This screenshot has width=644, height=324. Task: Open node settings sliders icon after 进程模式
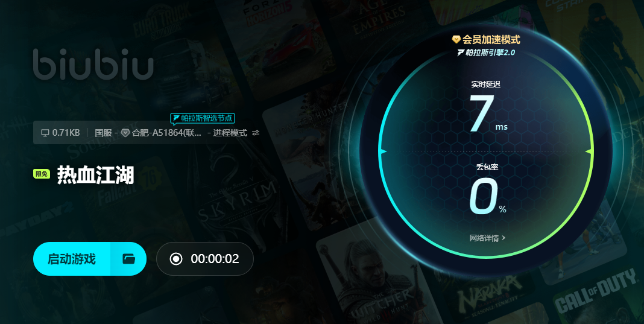tap(256, 133)
